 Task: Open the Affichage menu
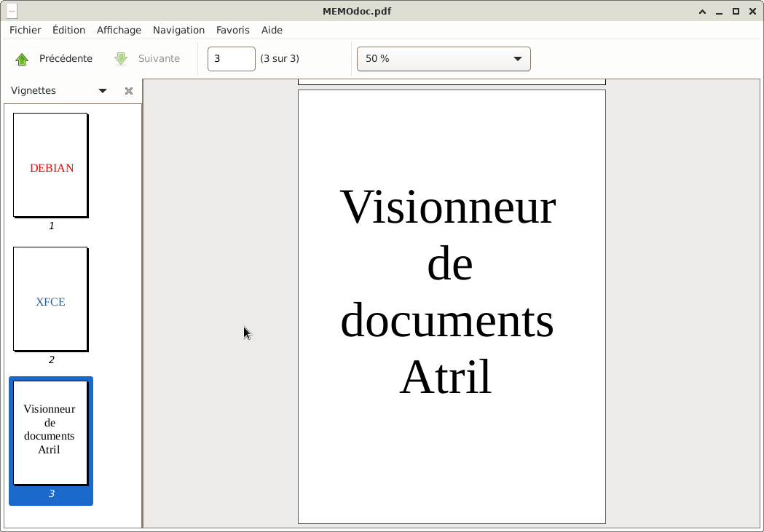click(x=119, y=30)
